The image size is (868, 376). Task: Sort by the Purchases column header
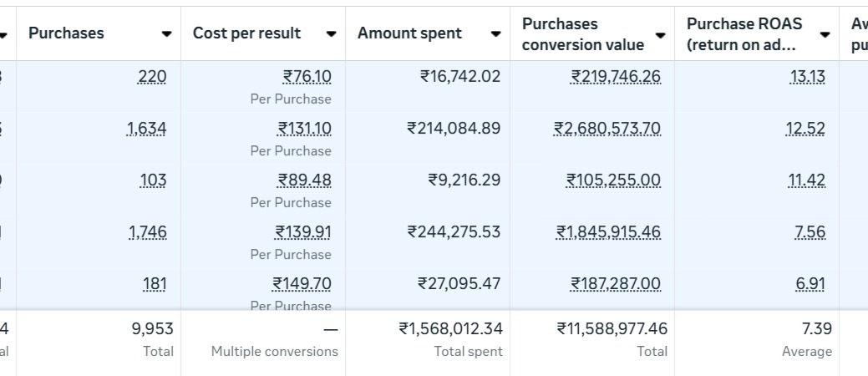coord(67,33)
